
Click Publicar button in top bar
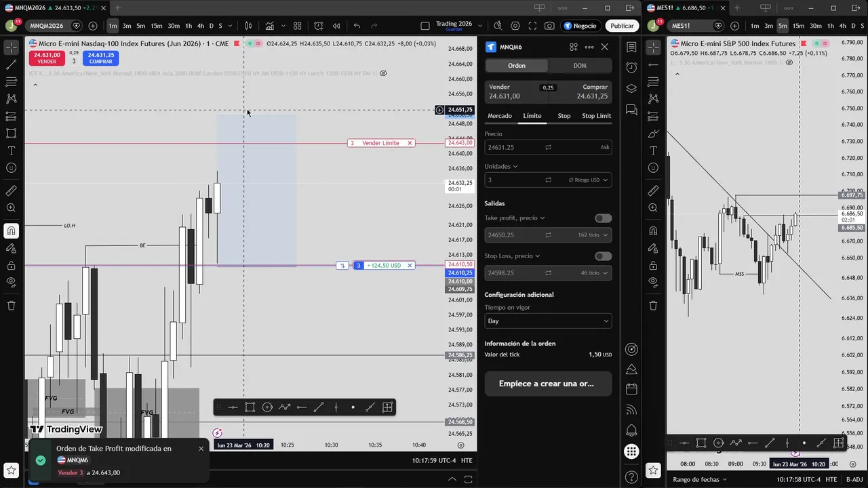[x=621, y=26]
